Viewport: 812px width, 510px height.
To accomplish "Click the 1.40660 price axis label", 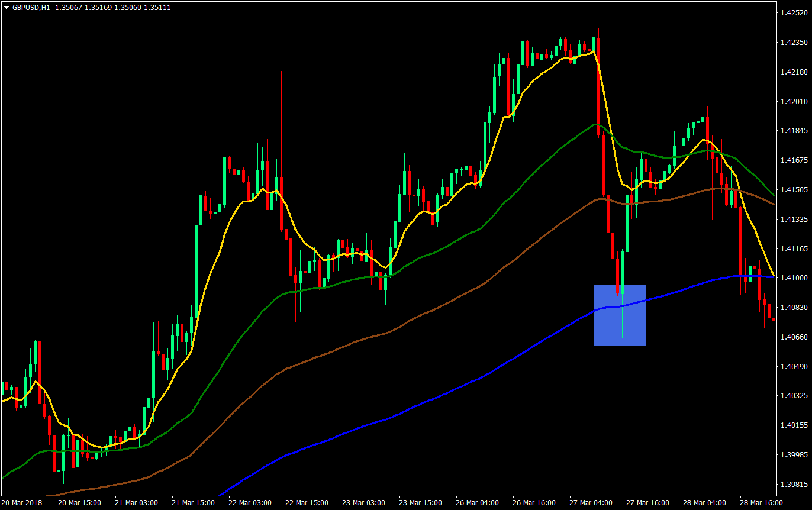I will coord(794,337).
